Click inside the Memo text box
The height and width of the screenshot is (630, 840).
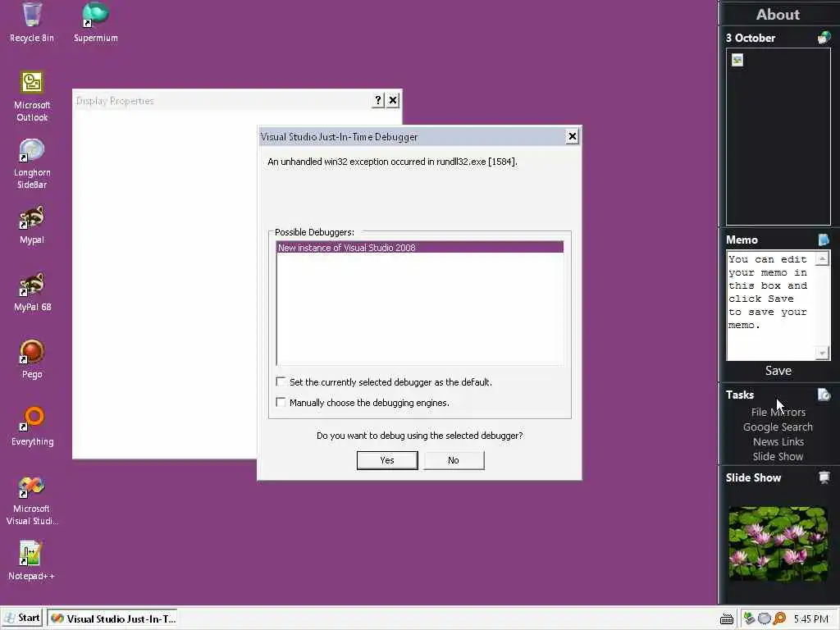click(770, 305)
